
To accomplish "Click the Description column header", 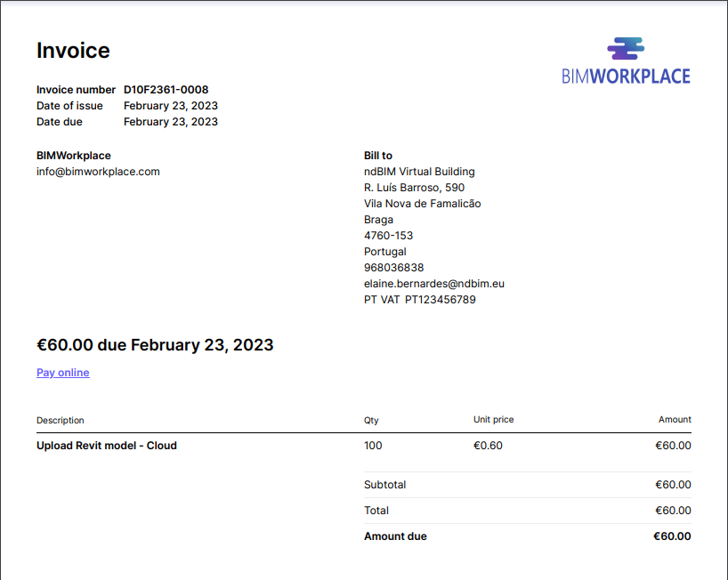I will click(61, 421).
